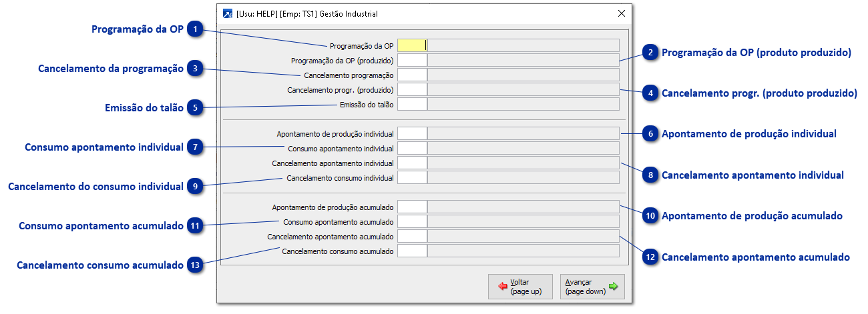Click numbered callout badge 13

195,265
